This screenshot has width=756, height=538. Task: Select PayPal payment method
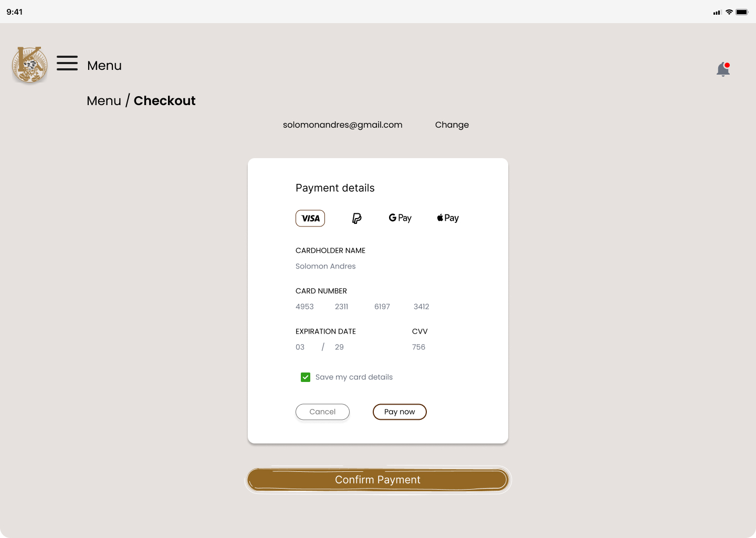(356, 218)
